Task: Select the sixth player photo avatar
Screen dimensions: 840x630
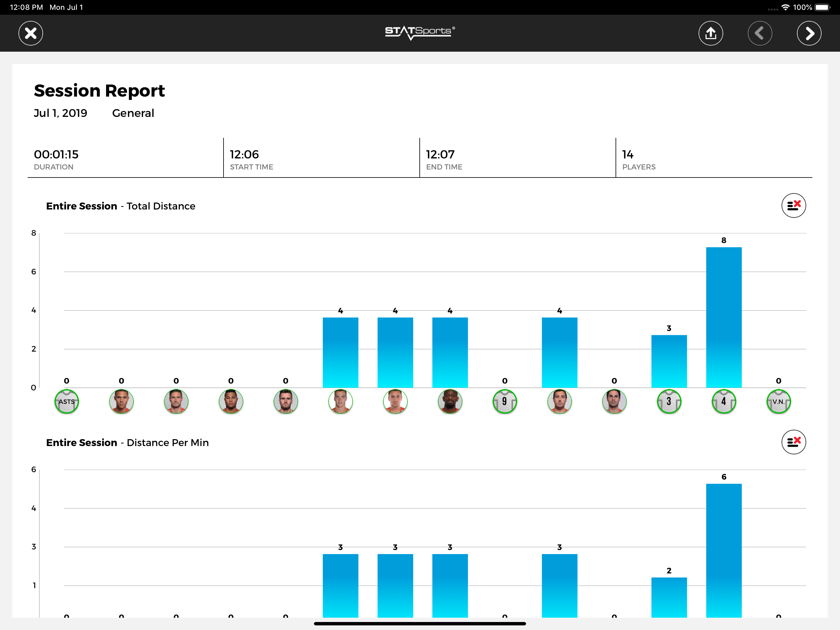Action: (340, 402)
